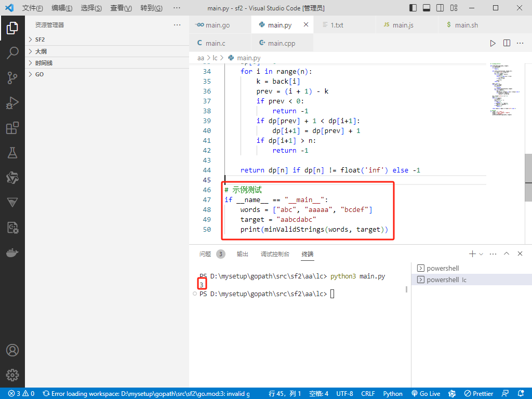
Task: Open the 转到(G) menu
Action: tap(151, 8)
